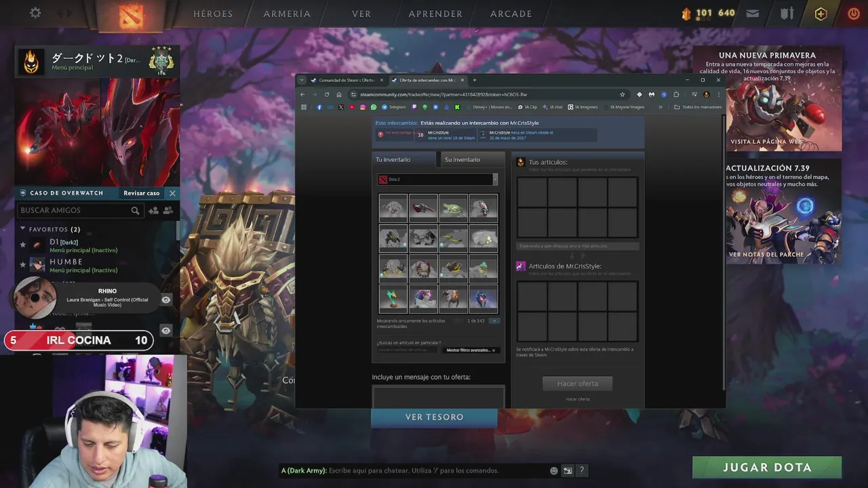The width and height of the screenshot is (868, 488).
Task: Toggle the lower eye icon above IRL COCINA
Action: pos(166,330)
